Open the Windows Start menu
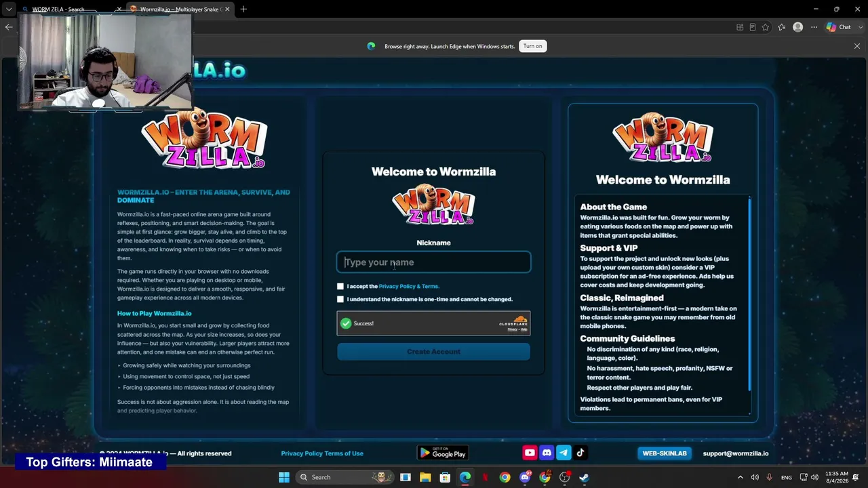Image resolution: width=868 pixels, height=488 pixels. click(284, 477)
